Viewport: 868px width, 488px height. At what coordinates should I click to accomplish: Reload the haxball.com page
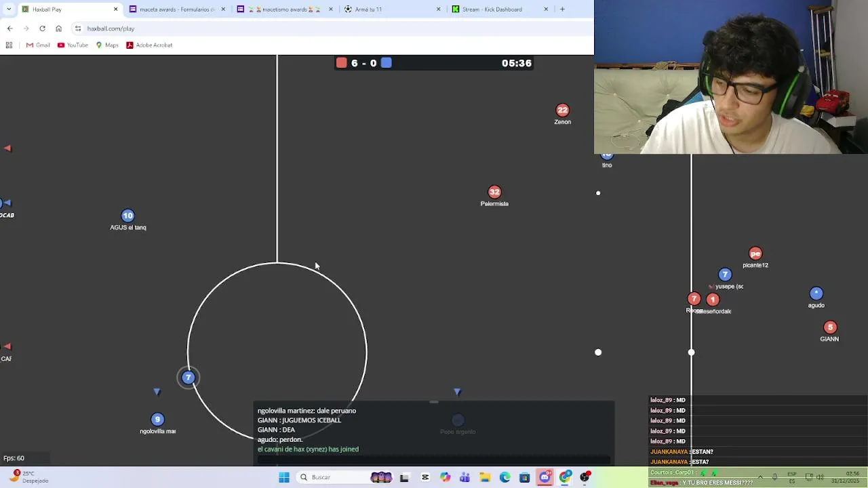(42, 28)
